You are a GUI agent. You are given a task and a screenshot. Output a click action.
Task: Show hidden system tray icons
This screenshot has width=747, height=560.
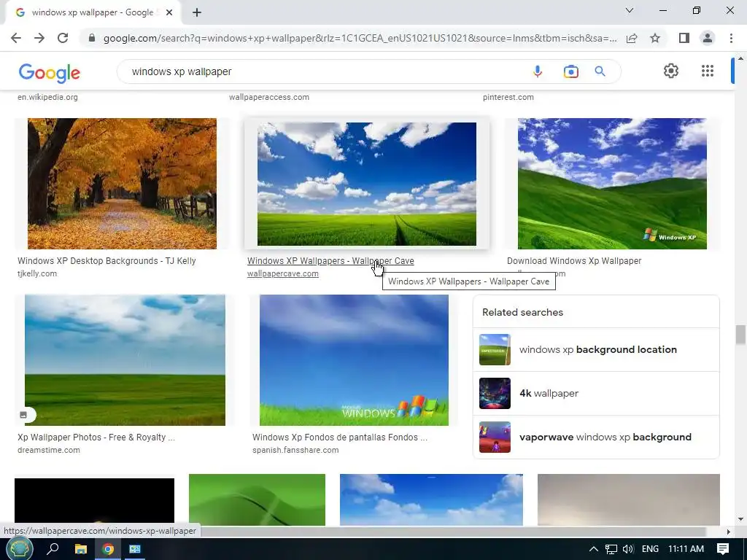point(593,549)
